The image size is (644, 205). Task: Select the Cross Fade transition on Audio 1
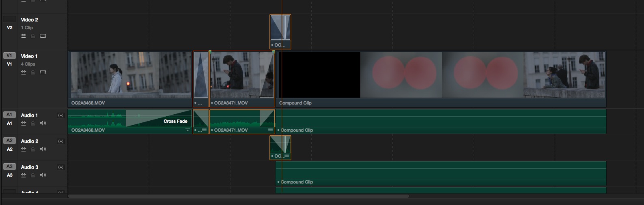pos(158,118)
